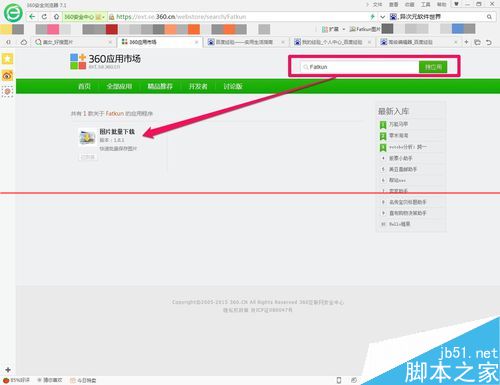Open the 开发者 navigation item

click(198, 86)
